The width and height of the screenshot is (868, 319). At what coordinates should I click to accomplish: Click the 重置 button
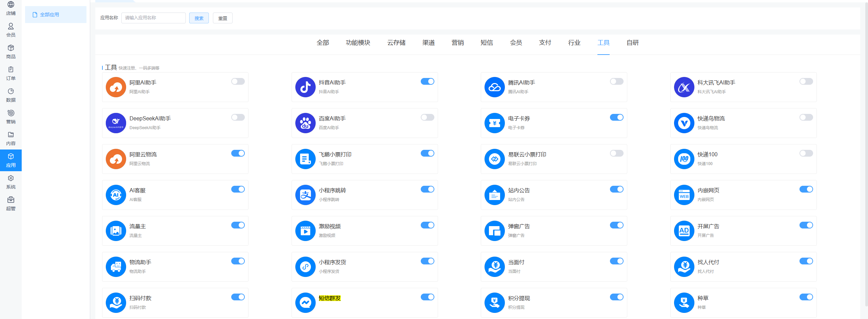coord(223,18)
